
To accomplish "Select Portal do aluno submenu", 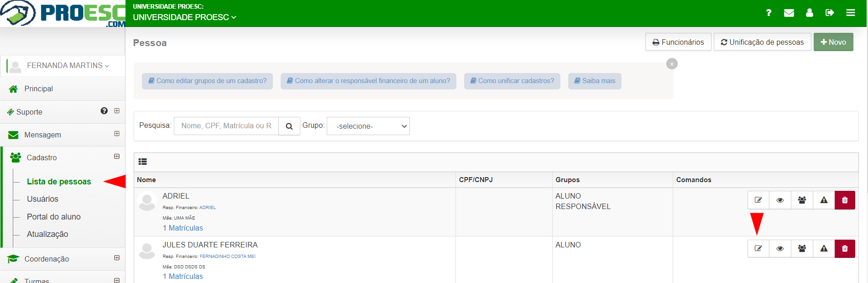I will tap(53, 217).
